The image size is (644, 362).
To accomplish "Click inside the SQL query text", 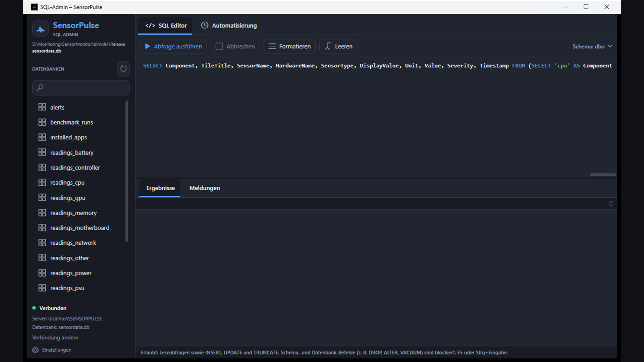I will pos(377,66).
